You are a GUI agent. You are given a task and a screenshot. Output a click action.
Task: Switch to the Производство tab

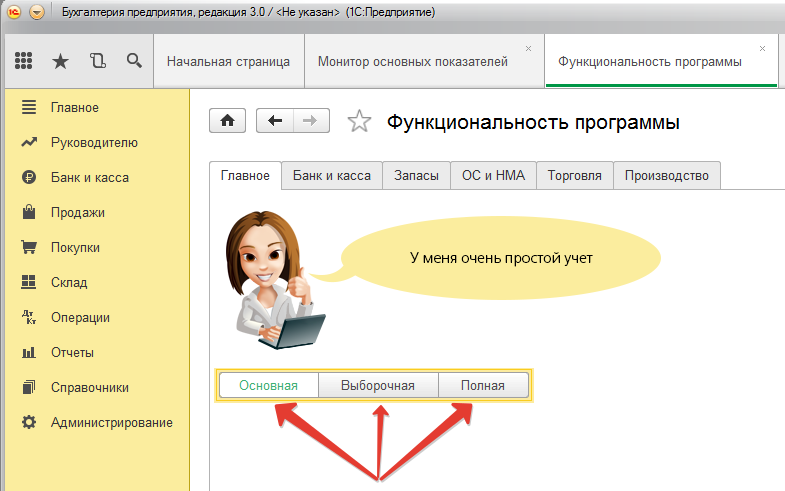(666, 175)
